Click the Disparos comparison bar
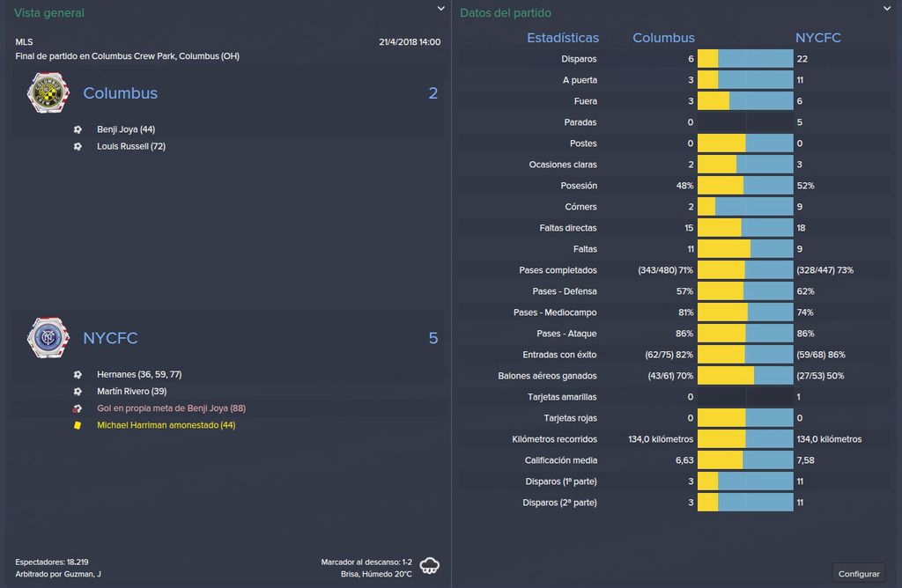Screen dimensions: 902x588 tap(745, 59)
